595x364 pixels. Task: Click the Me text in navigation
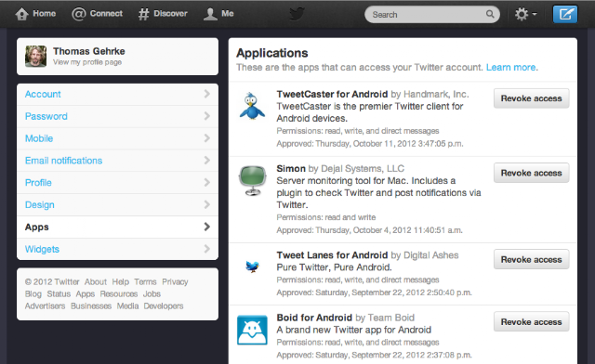(227, 14)
